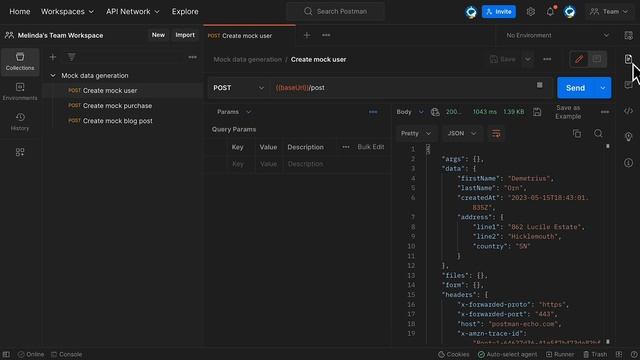Click the New button in workspace header
640x360 pixels.
tap(158, 35)
